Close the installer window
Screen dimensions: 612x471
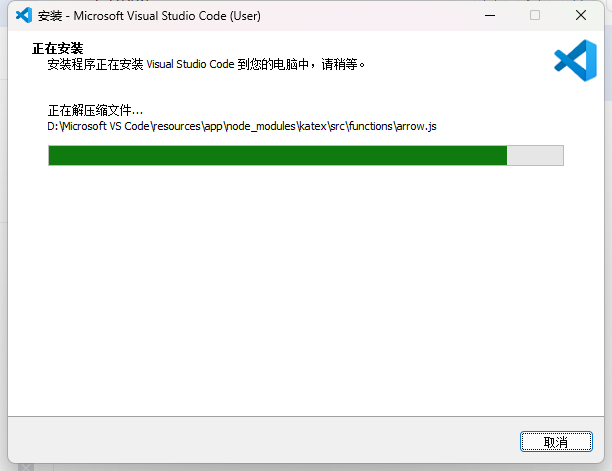pyautogui.click(x=581, y=16)
